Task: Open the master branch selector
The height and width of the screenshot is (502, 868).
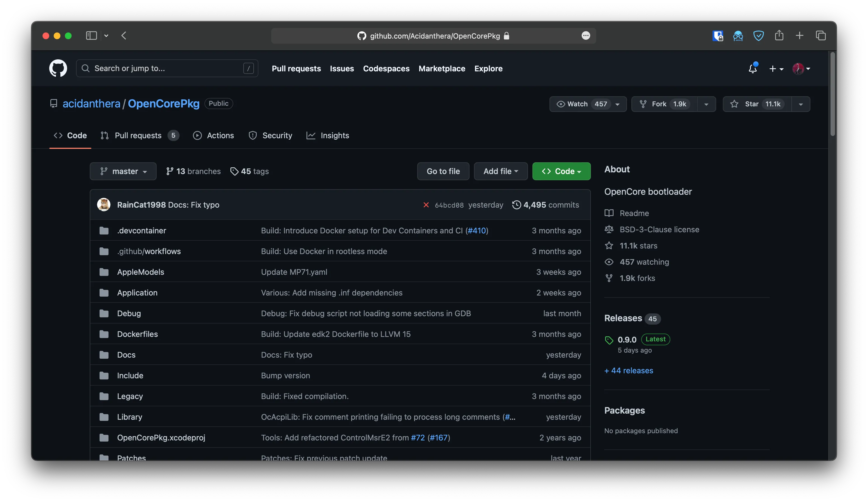Action: (x=123, y=171)
